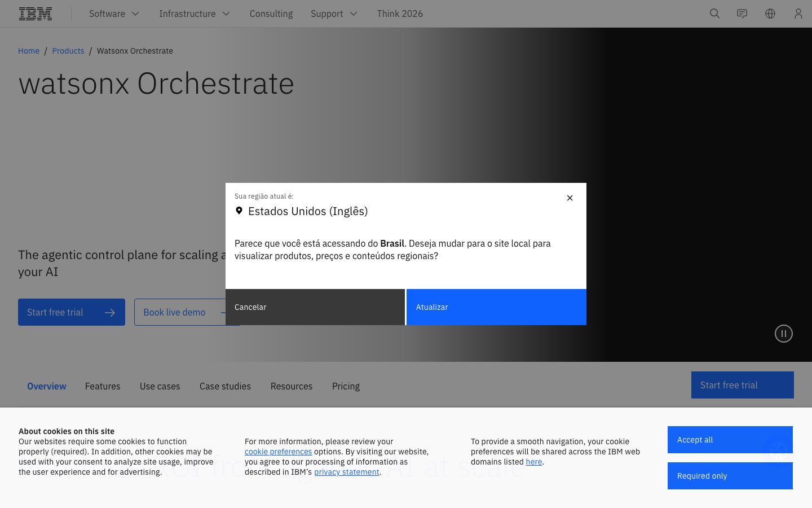Open the cookie preferences link
Viewport: 812px width, 508px height.
(x=278, y=452)
